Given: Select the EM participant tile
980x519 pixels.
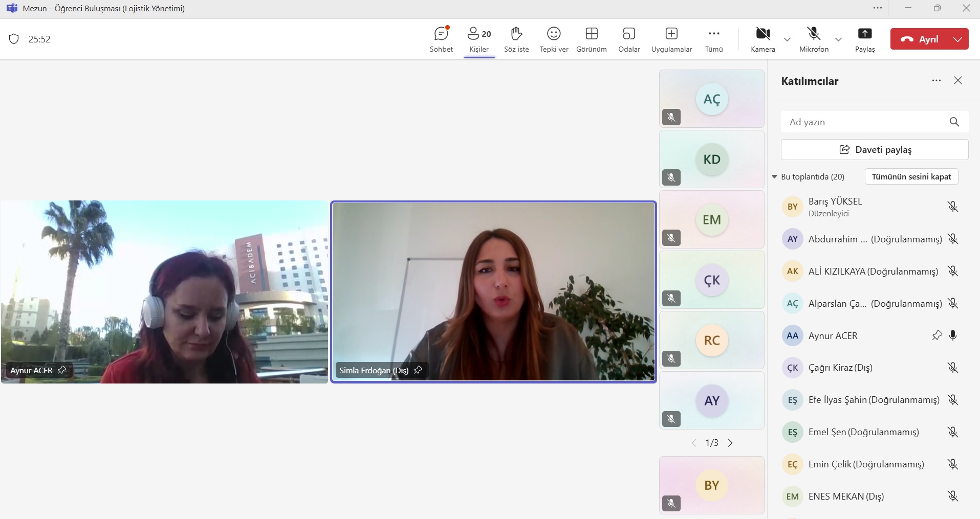Looking at the screenshot, I should coord(711,219).
